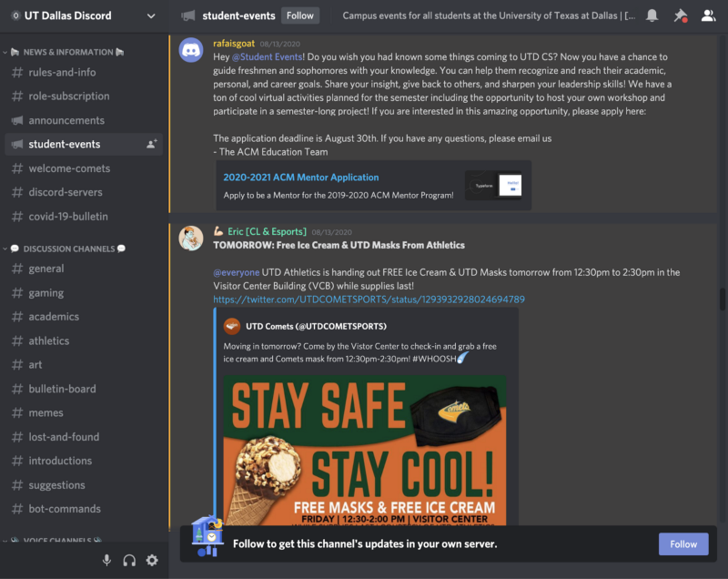Click the 'TOMORROW: Free Ice Cream' message heading
This screenshot has height=579, width=728.
[339, 245]
